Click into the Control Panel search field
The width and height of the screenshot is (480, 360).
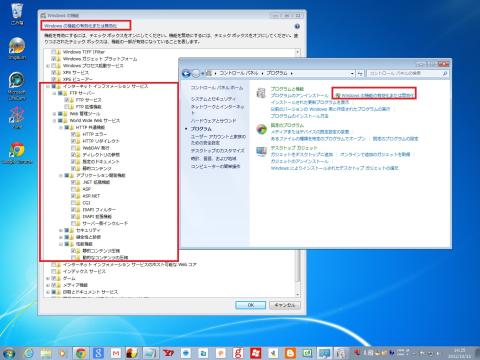(x=404, y=73)
